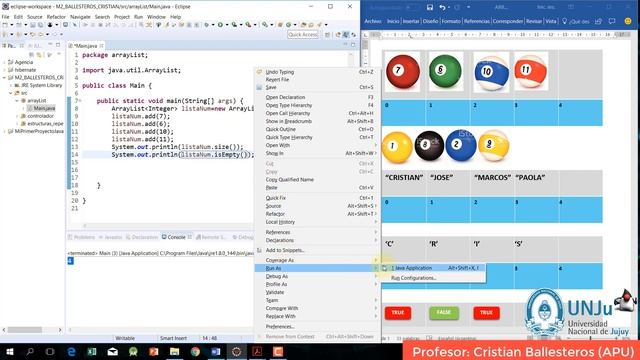Minimize the Eclipse editor area
640x360 pixels.
345,44
